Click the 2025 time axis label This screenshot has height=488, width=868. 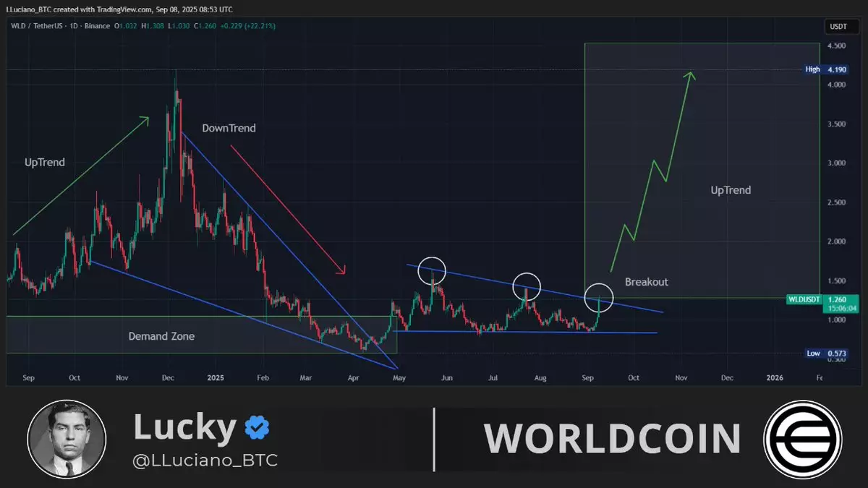(x=217, y=377)
